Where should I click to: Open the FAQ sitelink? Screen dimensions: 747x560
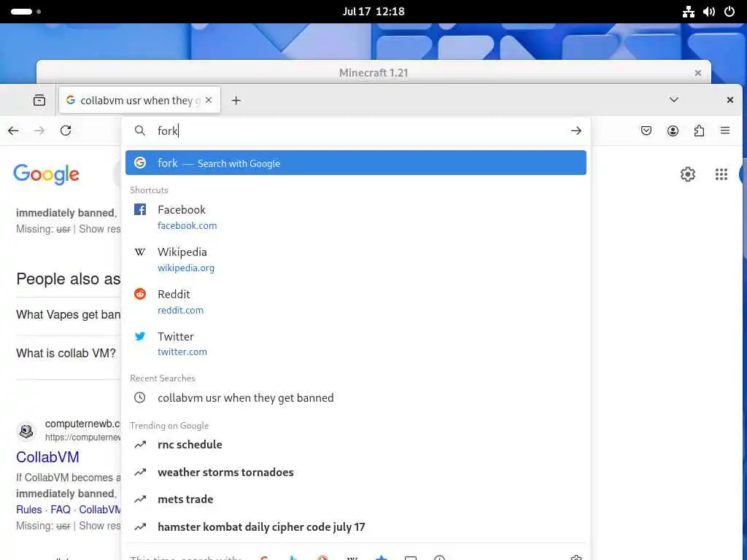click(x=61, y=510)
